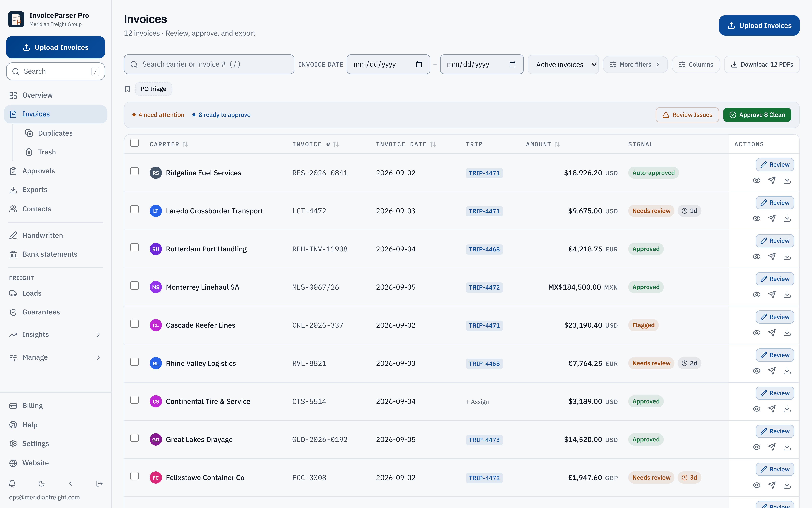Focus the carrier or invoice search field
Image resolution: width=812 pixels, height=508 pixels.
(209, 64)
